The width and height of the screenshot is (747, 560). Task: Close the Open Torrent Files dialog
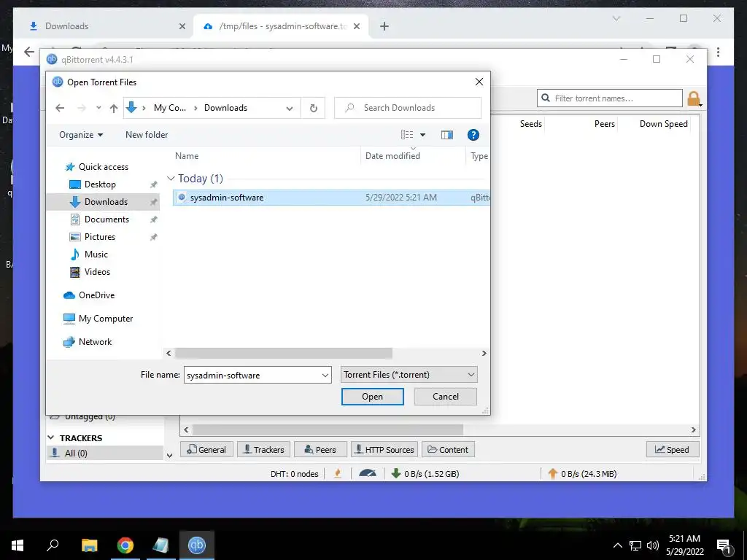[479, 82]
